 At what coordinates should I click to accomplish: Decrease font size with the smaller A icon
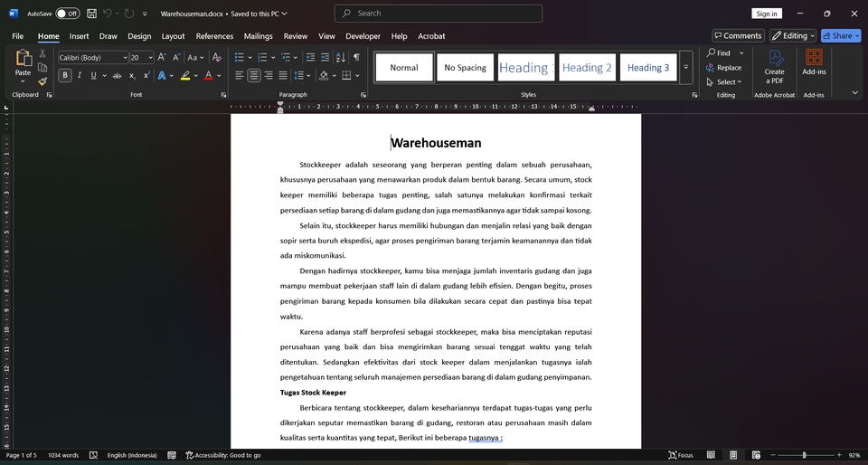tap(176, 57)
